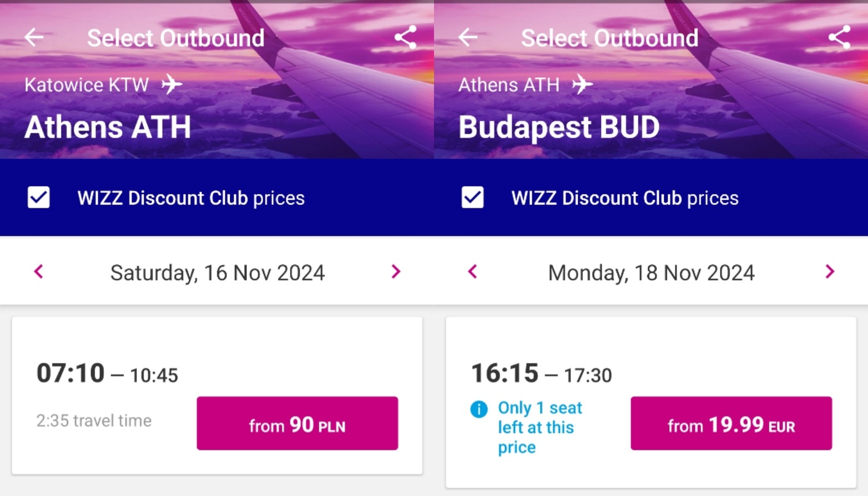The height and width of the screenshot is (496, 868).
Task: Uncheck WIZZ Discount Club prices for Budapest flight
Action: click(472, 198)
